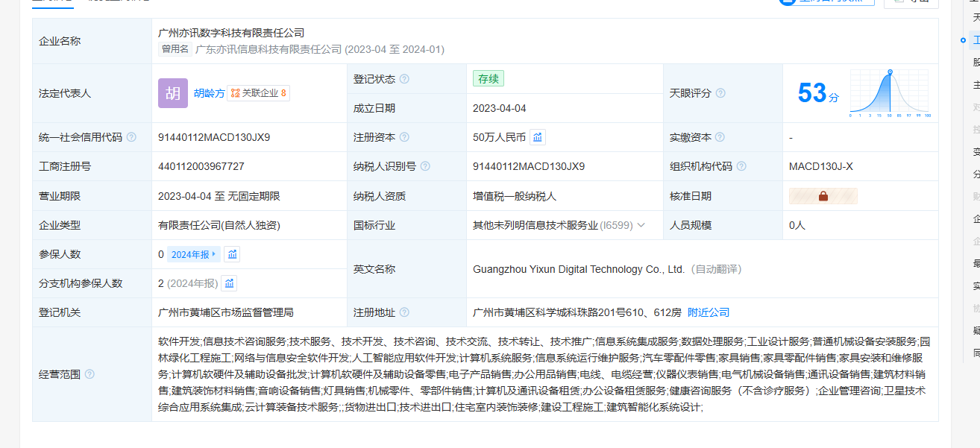Click the help icon next to 天眼评分
The image size is (980, 448).
[x=720, y=93]
